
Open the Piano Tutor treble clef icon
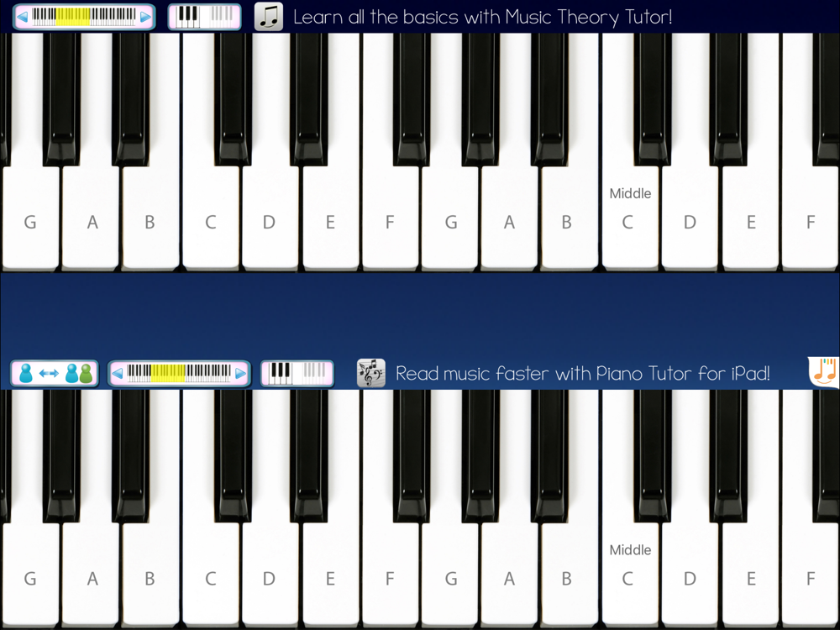371,373
